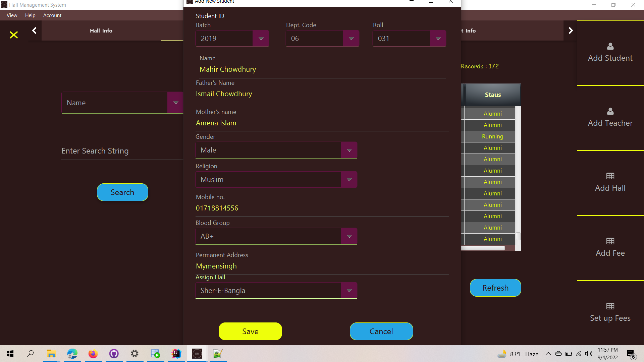
Task: Click the Refresh button
Action: [x=495, y=288]
